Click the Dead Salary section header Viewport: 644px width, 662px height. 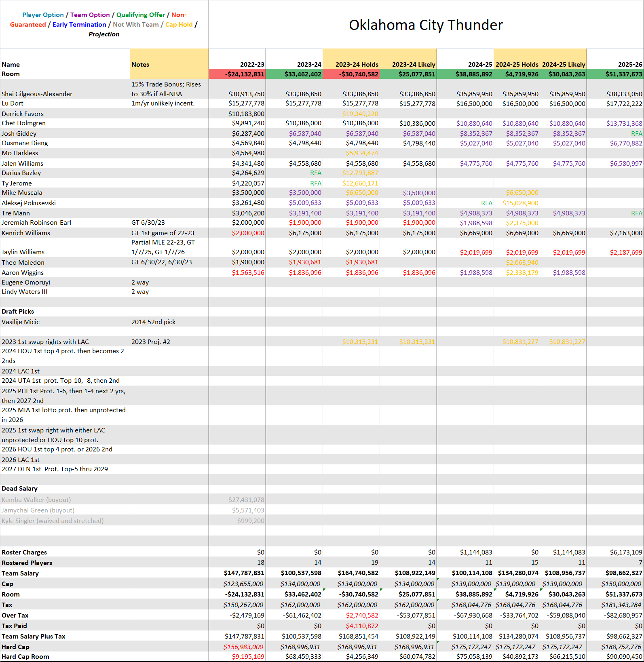click(19, 489)
